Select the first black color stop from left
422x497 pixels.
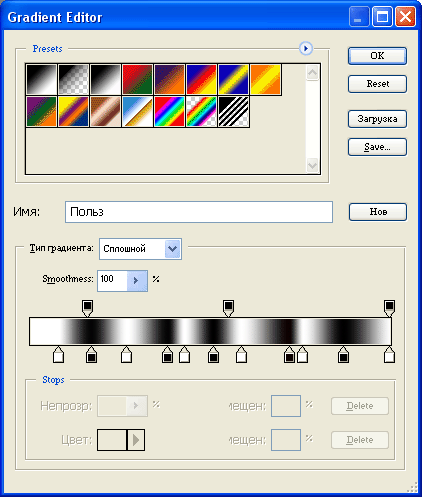[91, 355]
